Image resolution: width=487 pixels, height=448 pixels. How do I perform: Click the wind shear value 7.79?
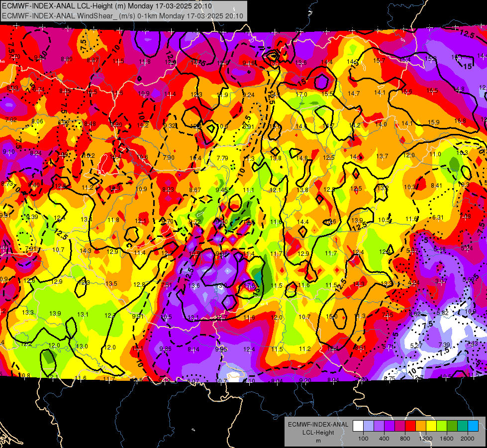point(222,158)
